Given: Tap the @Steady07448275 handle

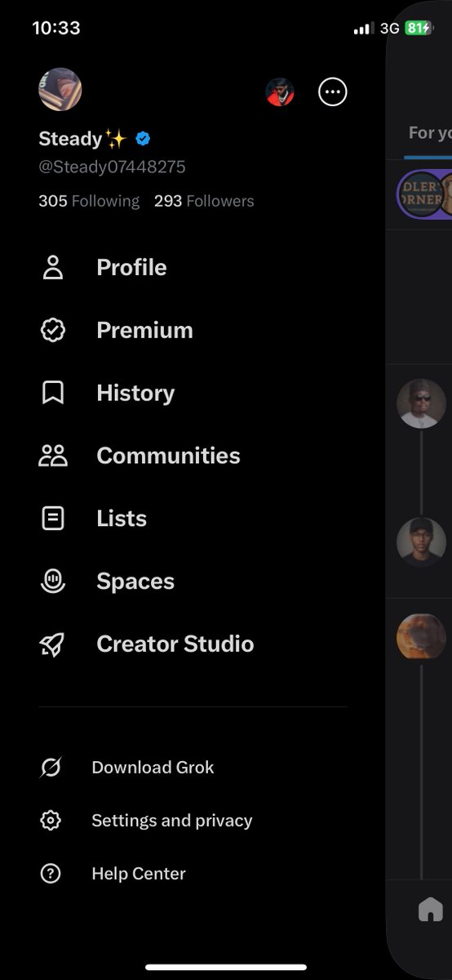Looking at the screenshot, I should [112, 167].
